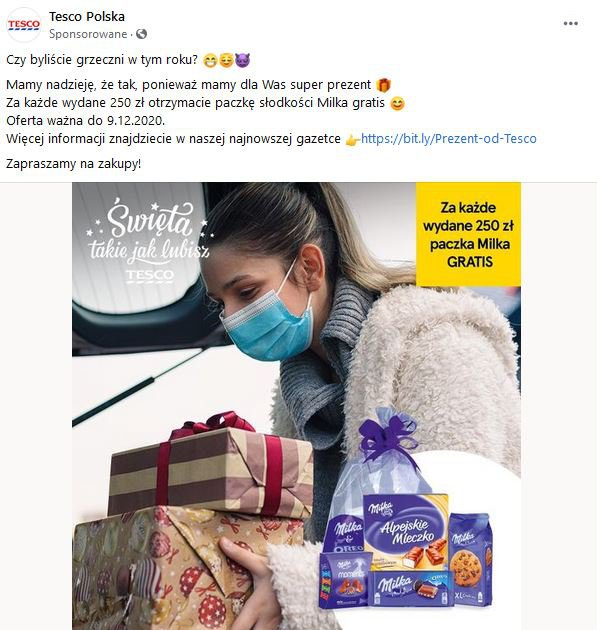The width and height of the screenshot is (597, 630).
Task: Click the pointing hand emoji
Action: [x=352, y=139]
